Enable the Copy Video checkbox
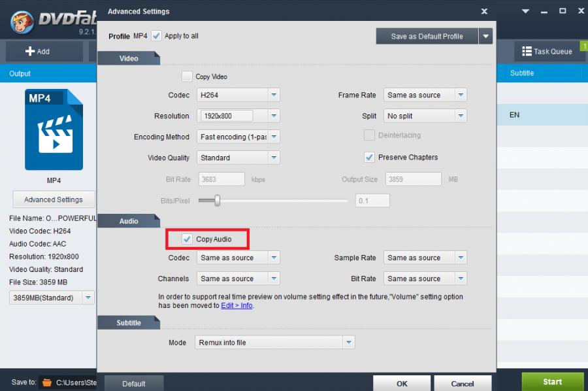 tap(188, 76)
